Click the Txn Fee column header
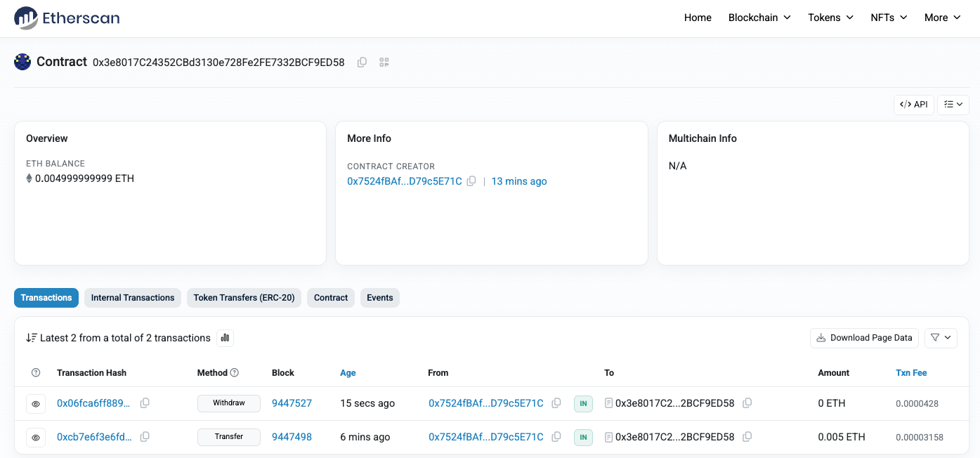The image size is (980, 458). (x=911, y=373)
